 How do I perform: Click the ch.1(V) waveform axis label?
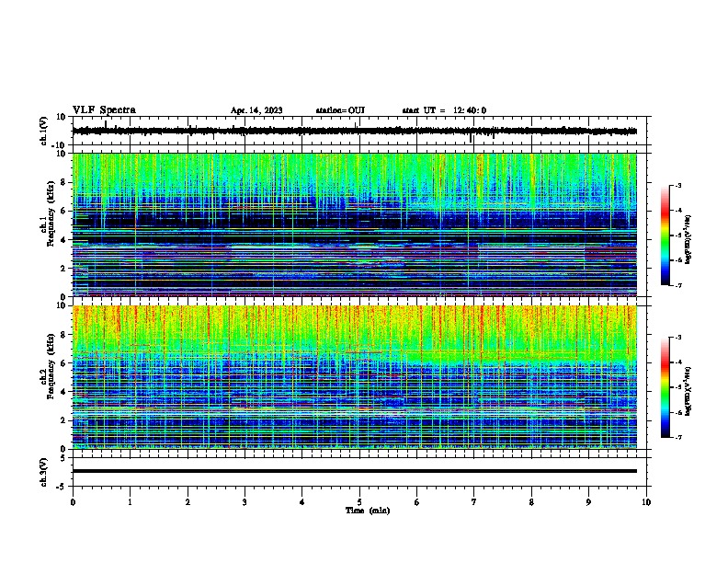44,131
